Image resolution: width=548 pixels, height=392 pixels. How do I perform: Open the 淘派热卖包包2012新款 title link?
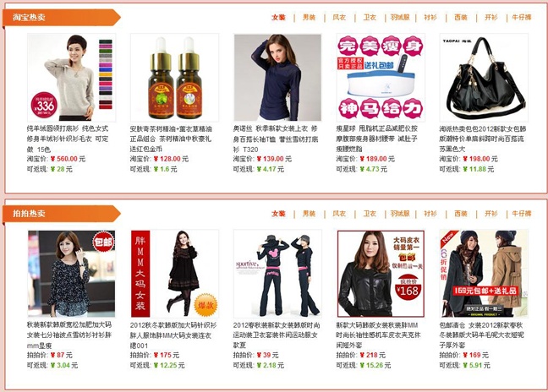point(483,139)
